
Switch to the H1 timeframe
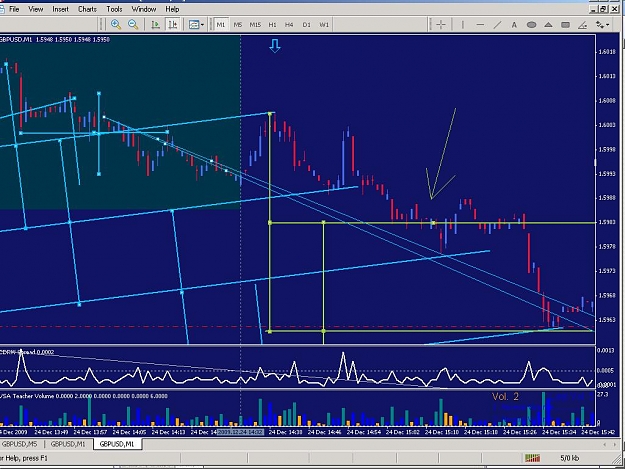point(273,25)
